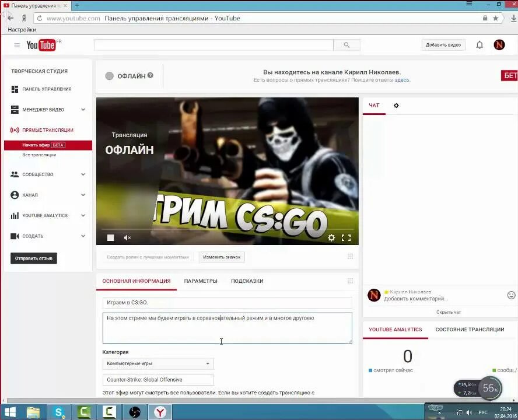Click Создать ролик с лучшими моментами
This screenshot has width=518, height=420.
148,257
